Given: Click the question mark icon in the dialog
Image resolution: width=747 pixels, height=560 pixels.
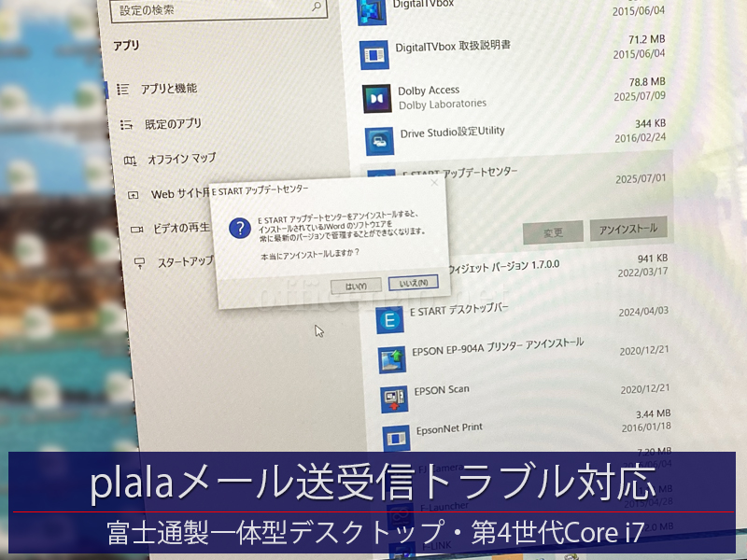Looking at the screenshot, I should 240,229.
